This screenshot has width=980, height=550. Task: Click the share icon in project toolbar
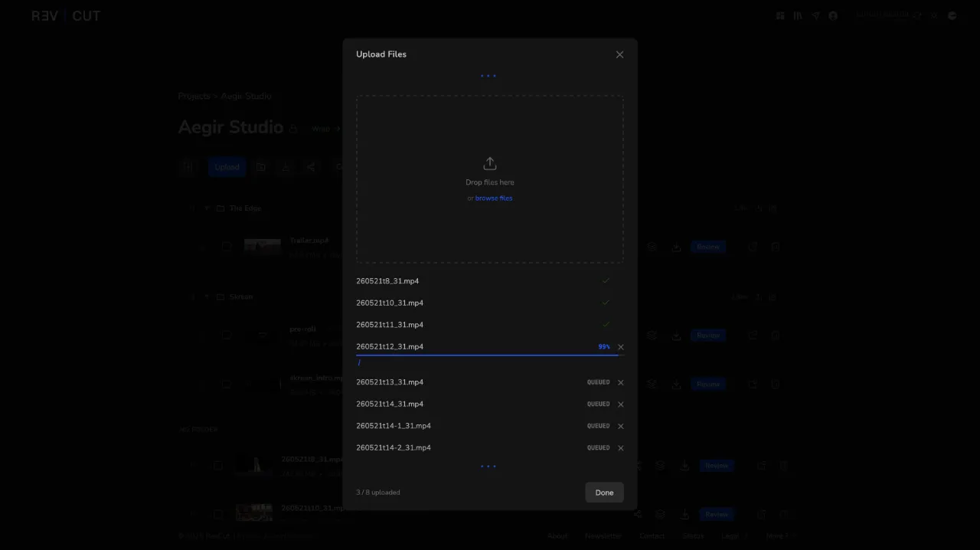click(311, 167)
